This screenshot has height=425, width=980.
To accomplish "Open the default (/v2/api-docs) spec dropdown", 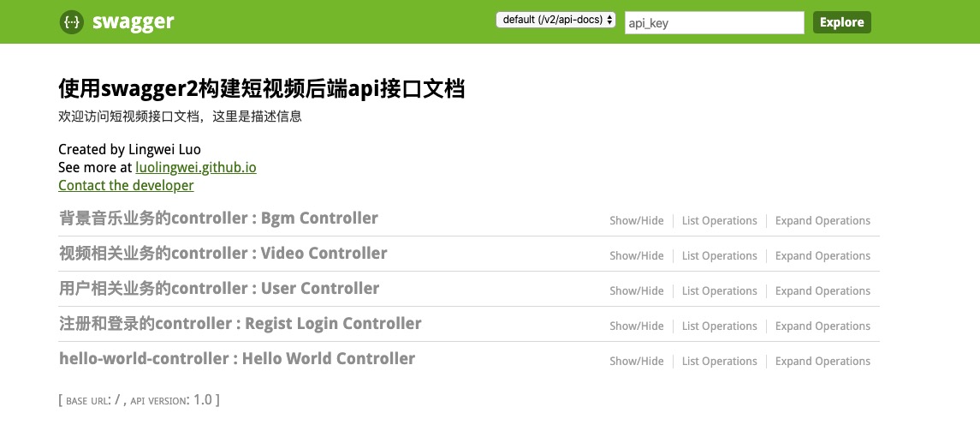I will coord(555,20).
